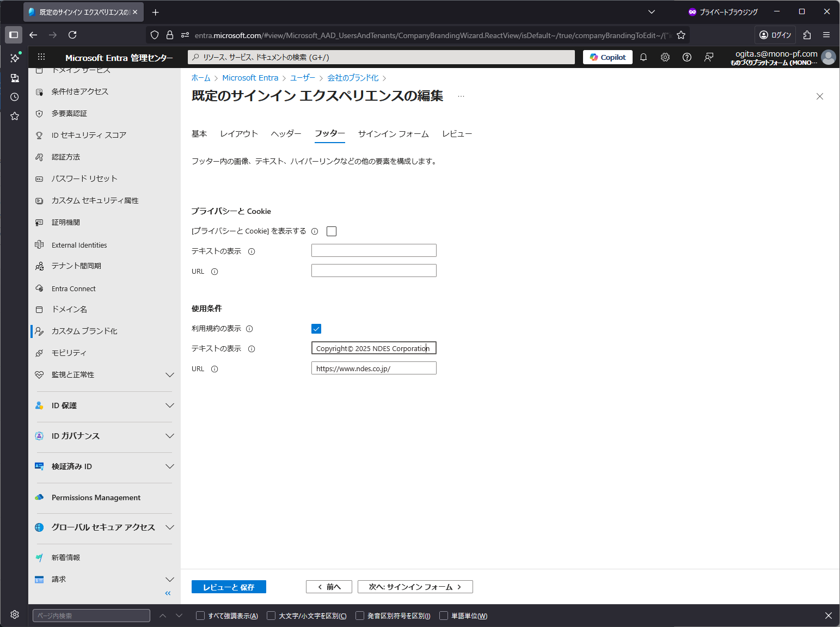This screenshot has height=627, width=840.
Task: Open the app launcher waffle icon
Action: [41, 57]
